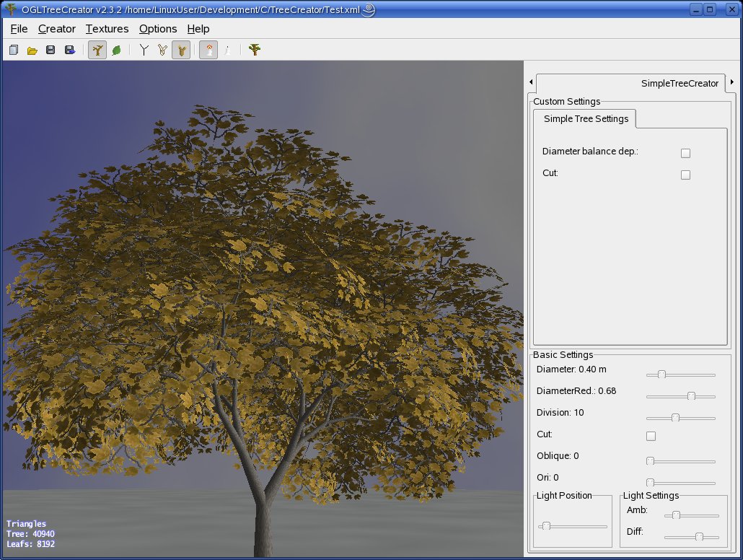Check the Cut box in Simple Tree Settings
The image size is (743, 560).
pos(685,175)
